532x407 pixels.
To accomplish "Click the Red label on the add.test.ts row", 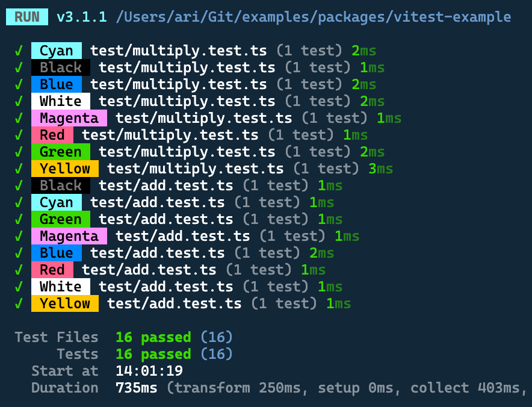I will pos(52,270).
